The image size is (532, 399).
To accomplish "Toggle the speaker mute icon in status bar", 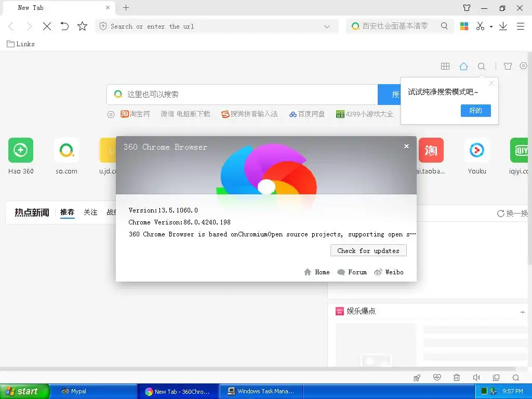I will click(x=476, y=377).
